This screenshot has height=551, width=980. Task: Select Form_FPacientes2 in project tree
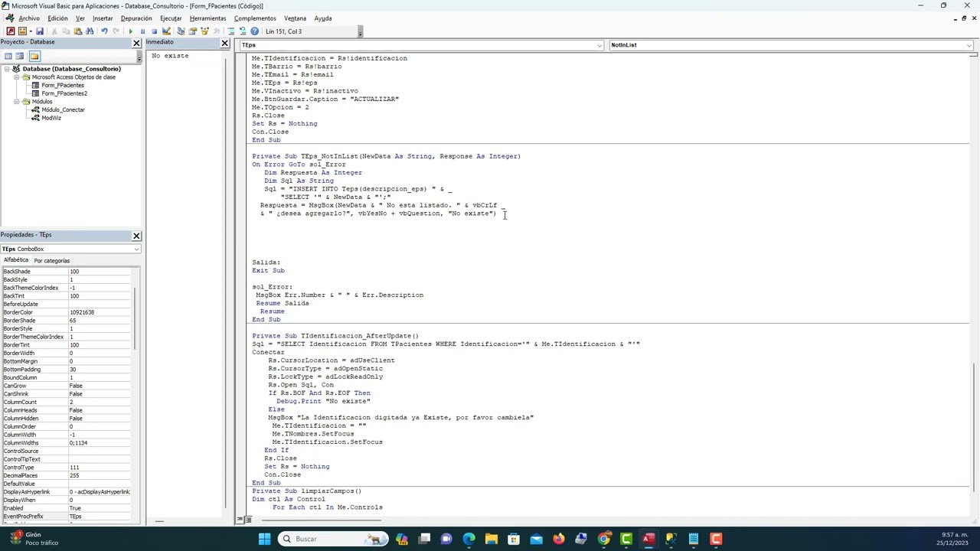pyautogui.click(x=64, y=93)
